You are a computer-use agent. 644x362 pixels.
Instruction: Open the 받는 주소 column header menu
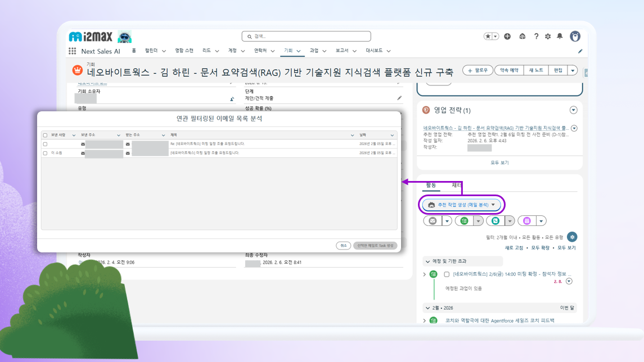163,135
